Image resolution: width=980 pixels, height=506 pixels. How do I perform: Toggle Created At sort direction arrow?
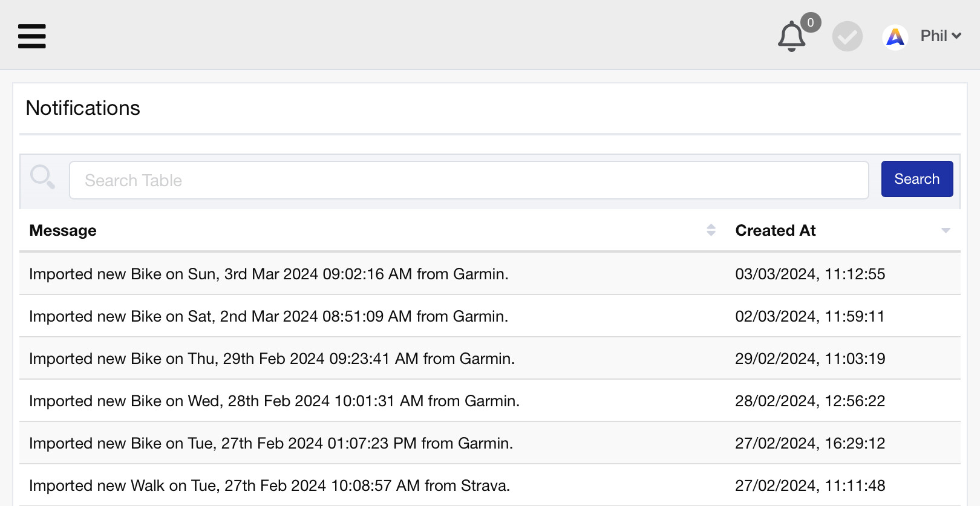[x=946, y=230]
